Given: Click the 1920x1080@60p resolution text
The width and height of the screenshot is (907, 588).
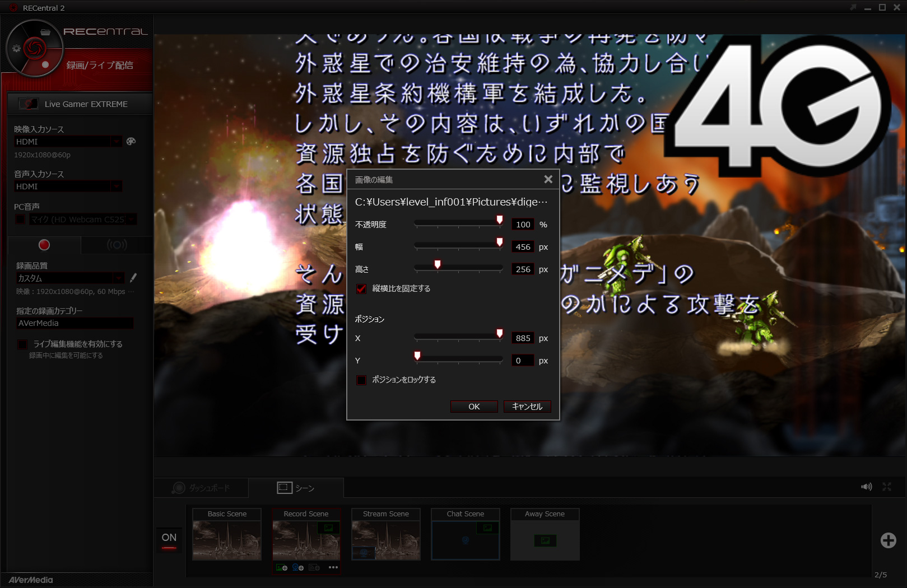Looking at the screenshot, I should 43,155.
